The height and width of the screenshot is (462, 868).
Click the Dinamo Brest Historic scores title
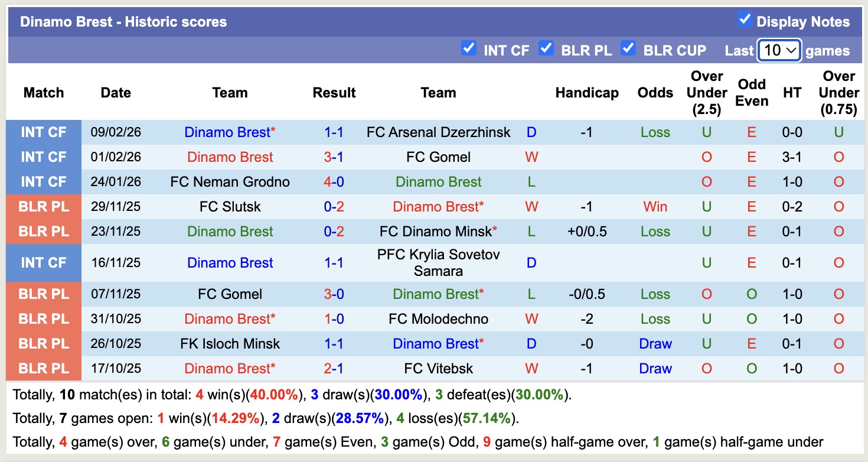[x=123, y=22]
